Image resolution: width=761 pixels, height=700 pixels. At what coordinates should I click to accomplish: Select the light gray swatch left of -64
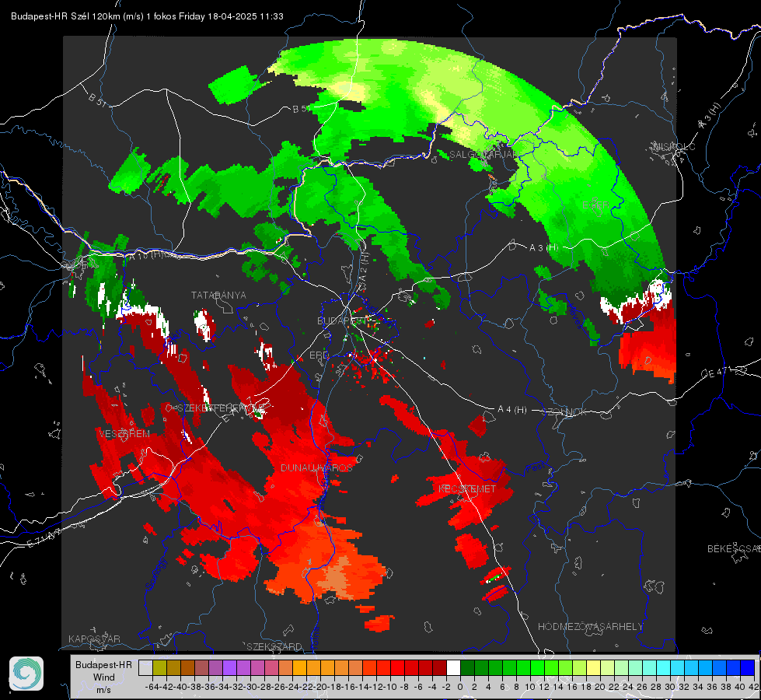(145, 668)
